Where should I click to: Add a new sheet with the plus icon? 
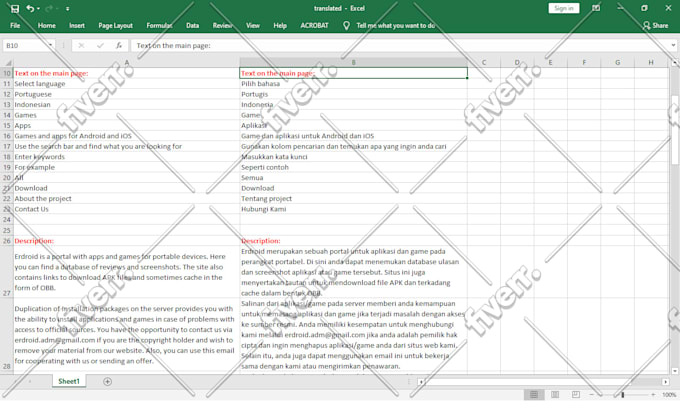click(x=107, y=381)
